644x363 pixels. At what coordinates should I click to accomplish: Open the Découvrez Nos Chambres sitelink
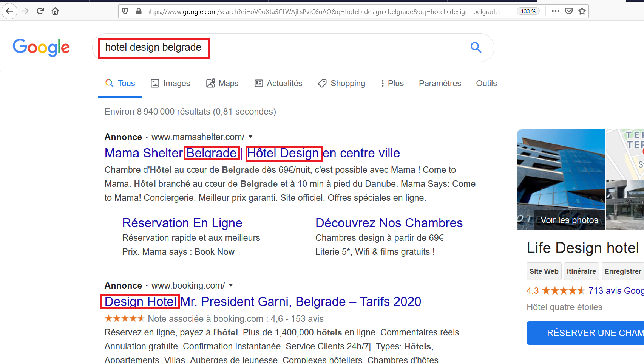click(389, 223)
